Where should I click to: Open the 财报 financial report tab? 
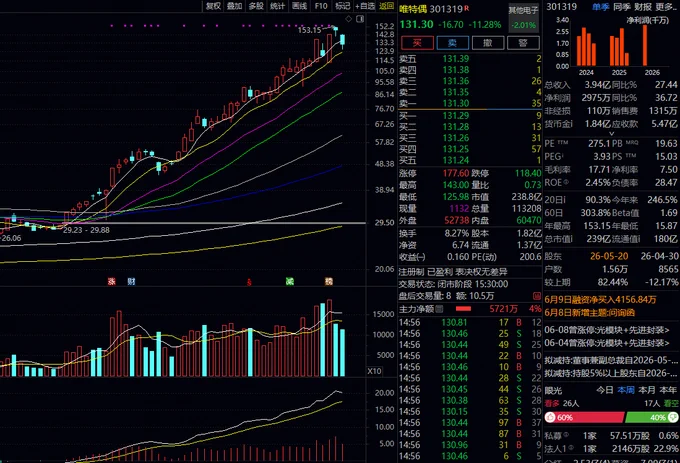pos(643,7)
